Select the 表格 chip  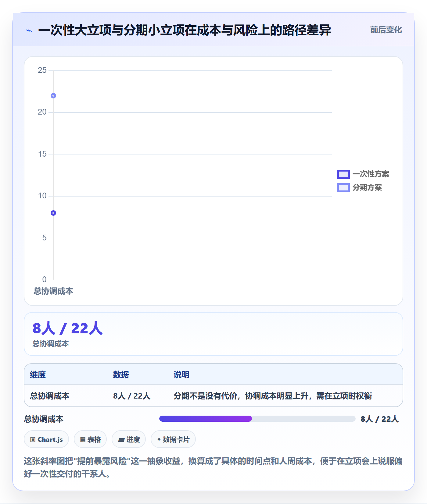click(x=90, y=439)
